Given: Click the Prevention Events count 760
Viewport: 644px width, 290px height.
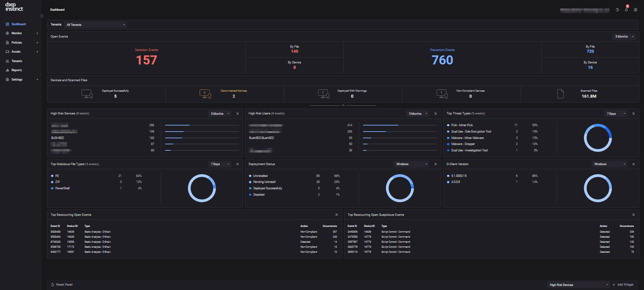Looking at the screenshot, I should point(442,60).
